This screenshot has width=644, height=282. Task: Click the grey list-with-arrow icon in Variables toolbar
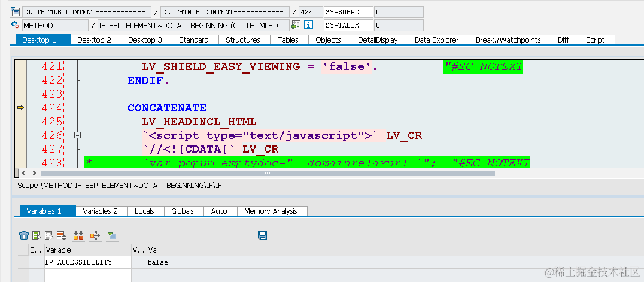click(x=49, y=235)
